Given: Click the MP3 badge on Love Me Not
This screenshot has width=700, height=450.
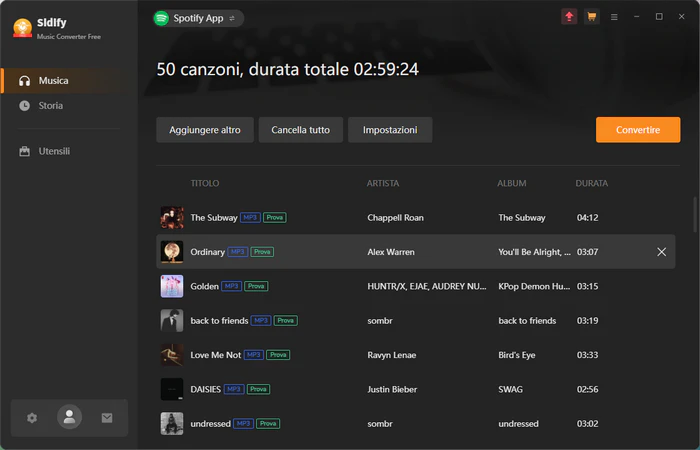Looking at the screenshot, I should point(254,355).
